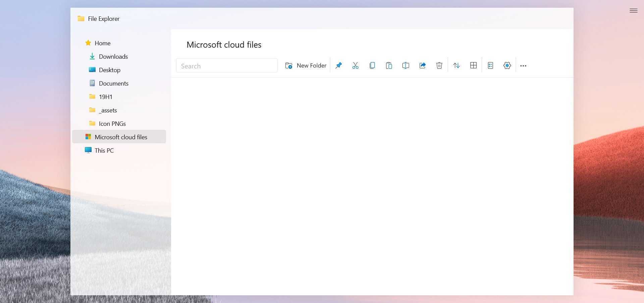Screen dimensions: 644x303
Task: Open the Sort arrows icon
Action: click(457, 65)
